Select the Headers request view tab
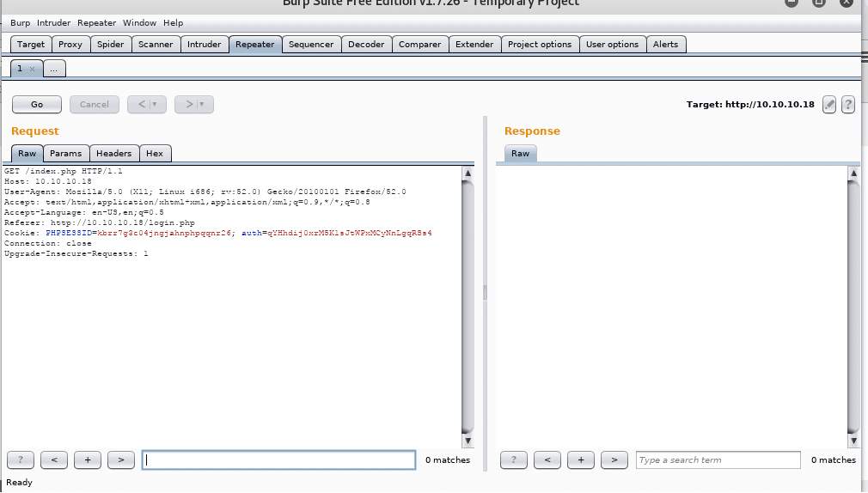868x493 pixels. point(113,154)
